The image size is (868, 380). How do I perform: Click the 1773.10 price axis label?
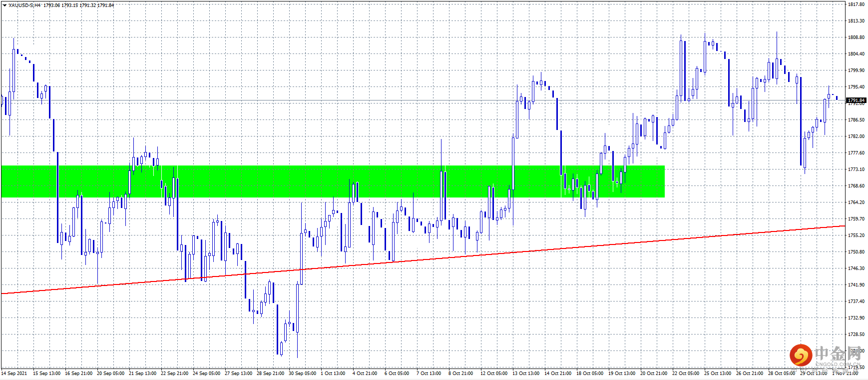[x=856, y=169]
